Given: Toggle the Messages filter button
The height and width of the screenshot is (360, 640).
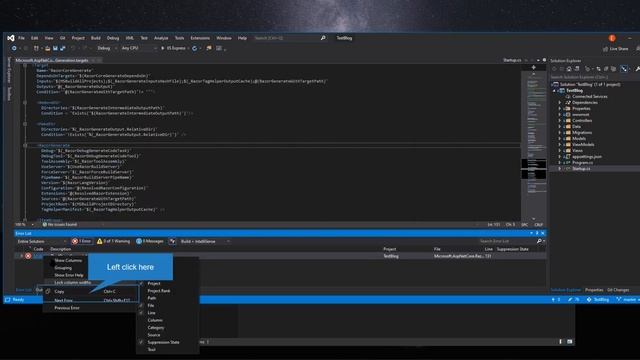Looking at the screenshot, I should click(150, 241).
